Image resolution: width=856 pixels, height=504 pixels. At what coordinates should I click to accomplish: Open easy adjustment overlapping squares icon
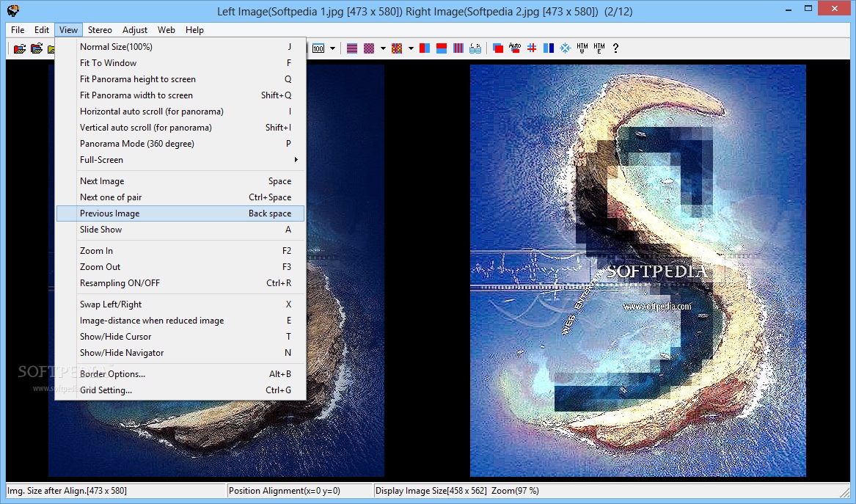[498, 48]
